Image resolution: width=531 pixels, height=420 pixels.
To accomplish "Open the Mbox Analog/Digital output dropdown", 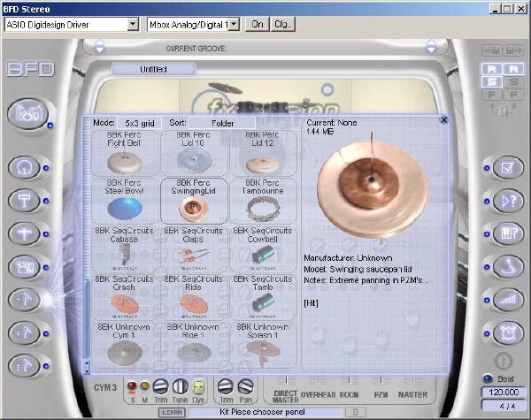I will 234,25.
